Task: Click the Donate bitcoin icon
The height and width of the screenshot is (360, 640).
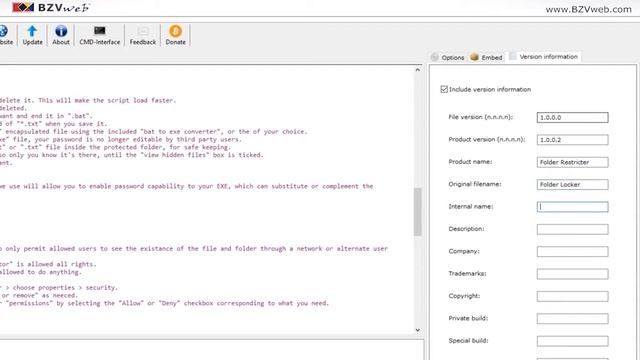Action: 176,35
